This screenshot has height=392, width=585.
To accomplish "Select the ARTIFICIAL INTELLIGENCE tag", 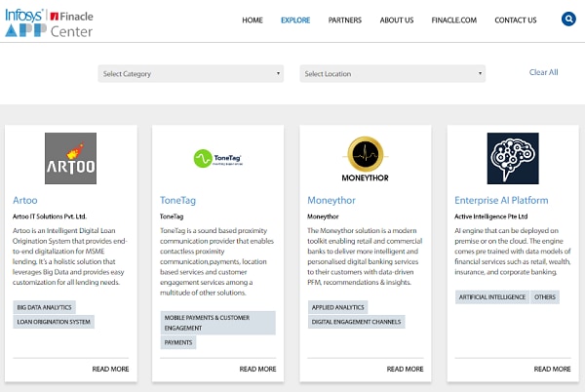I will 492,296.
